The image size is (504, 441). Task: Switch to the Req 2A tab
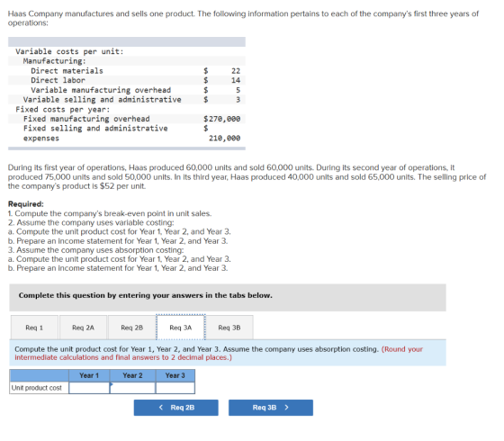(x=83, y=328)
